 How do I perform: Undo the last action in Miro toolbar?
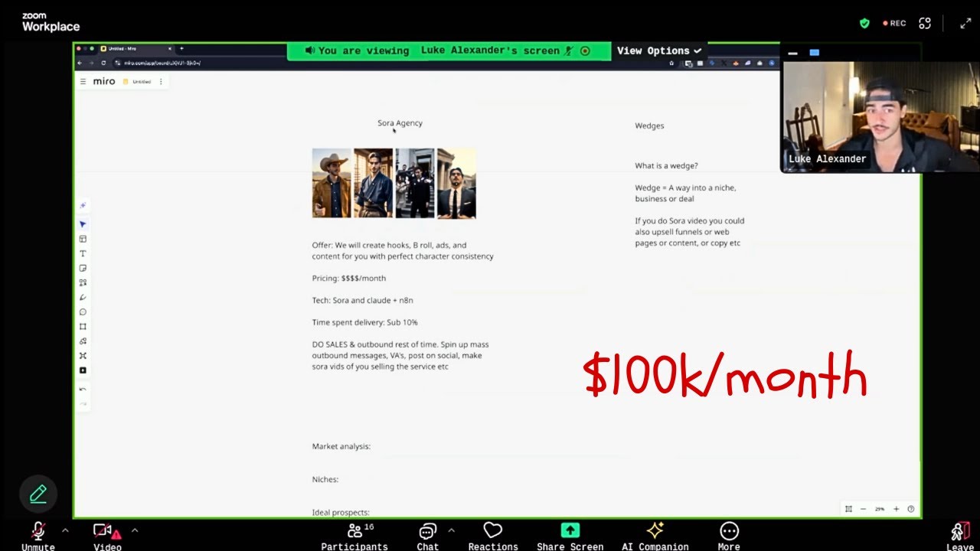click(83, 389)
